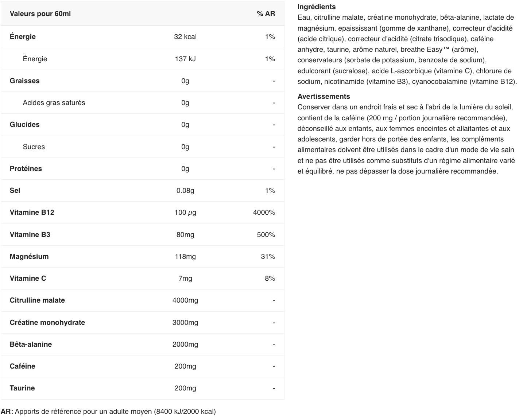This screenshot has width=523, height=420.
Task: Click the Ingrédients heading
Action: 316,7
